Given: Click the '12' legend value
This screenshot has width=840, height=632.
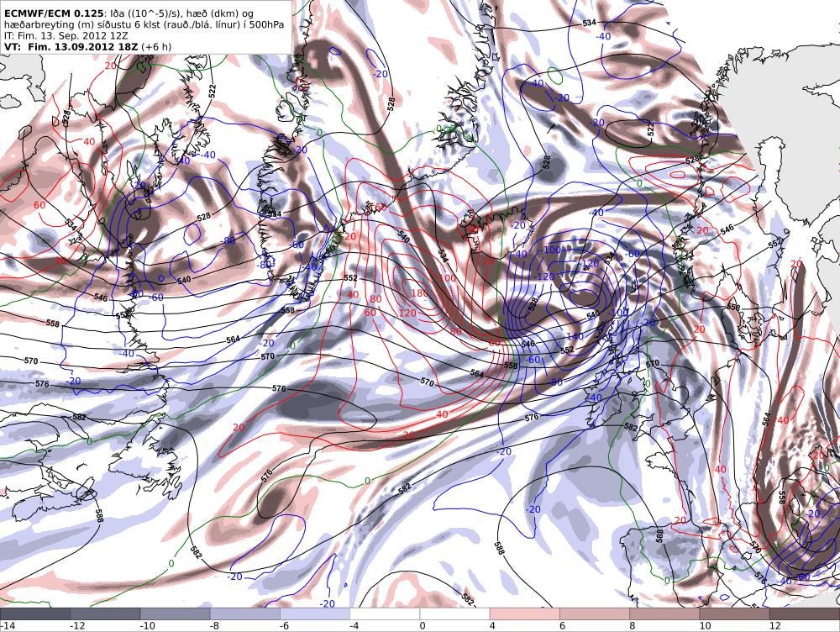Looking at the screenshot, I should [x=774, y=625].
